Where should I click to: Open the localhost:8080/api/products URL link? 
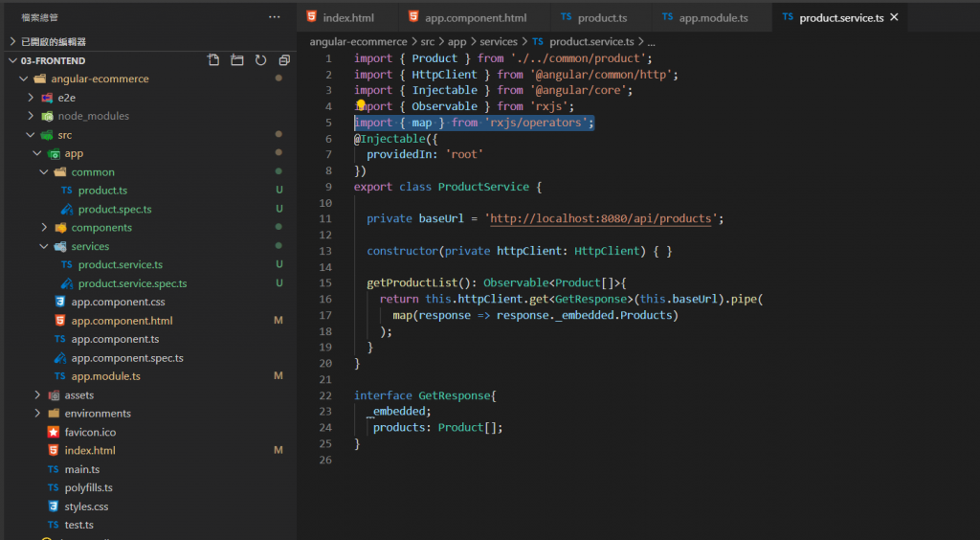click(x=601, y=218)
